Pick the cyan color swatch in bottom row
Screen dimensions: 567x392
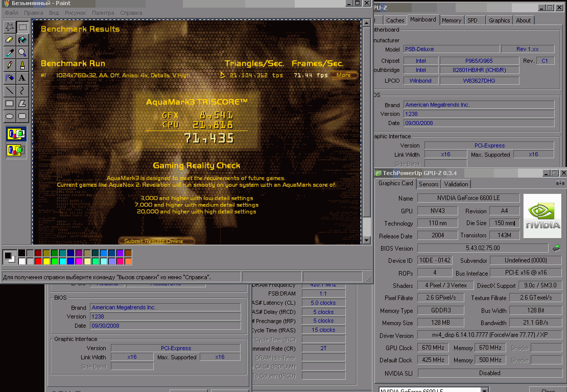coord(62,261)
